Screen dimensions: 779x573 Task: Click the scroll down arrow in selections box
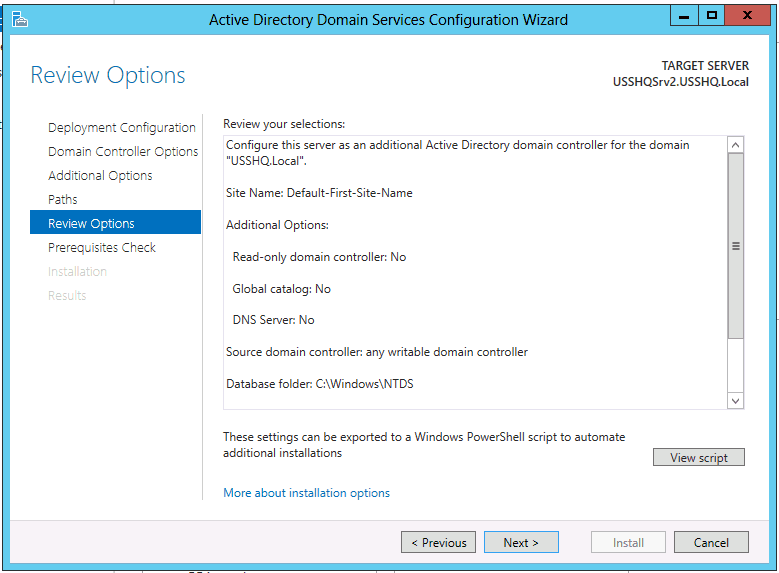coord(735,401)
